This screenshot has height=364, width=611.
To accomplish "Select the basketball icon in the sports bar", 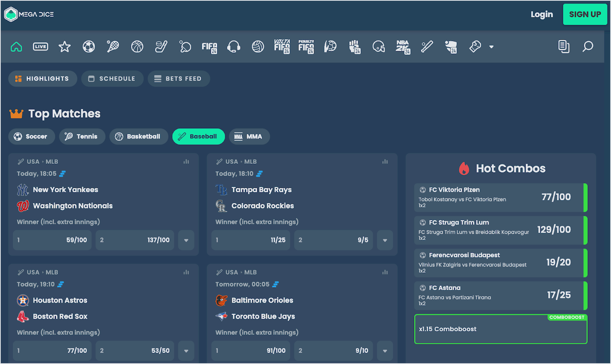I will pos(137,47).
